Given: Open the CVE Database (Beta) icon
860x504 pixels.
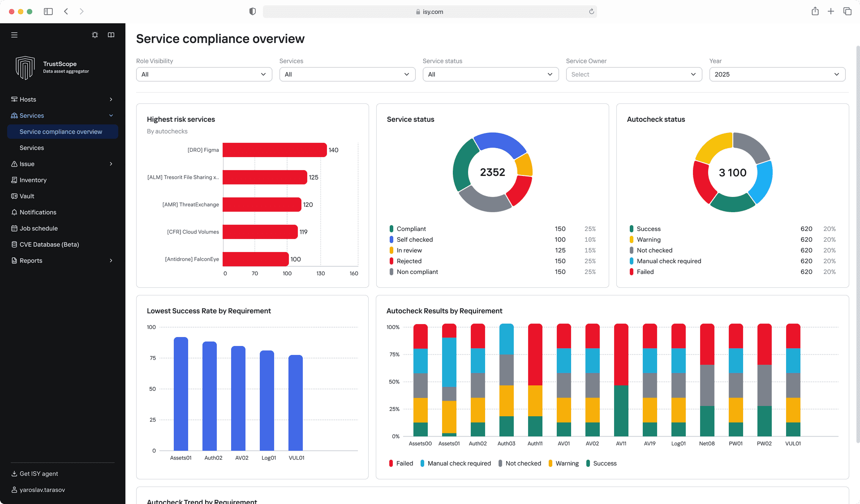Looking at the screenshot, I should pos(14,244).
